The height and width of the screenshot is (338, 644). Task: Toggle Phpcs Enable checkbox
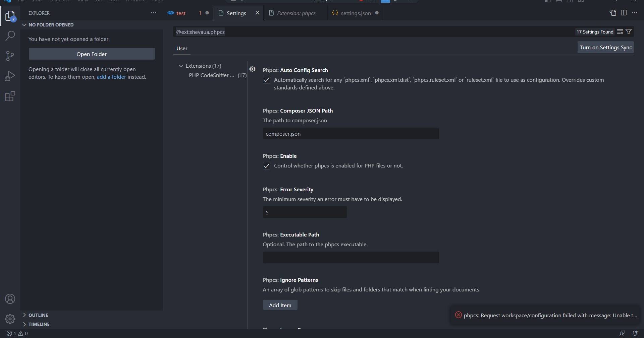(x=267, y=166)
